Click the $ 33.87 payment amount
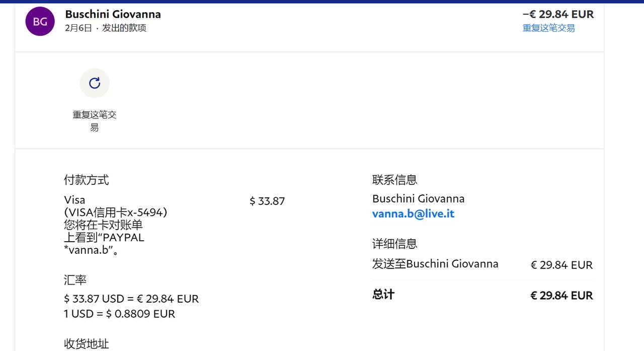 click(267, 201)
